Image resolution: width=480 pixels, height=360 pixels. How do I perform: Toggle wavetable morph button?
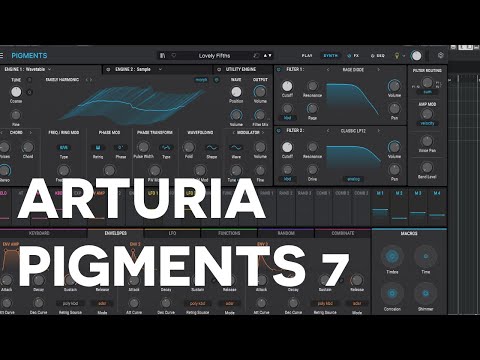[201, 80]
